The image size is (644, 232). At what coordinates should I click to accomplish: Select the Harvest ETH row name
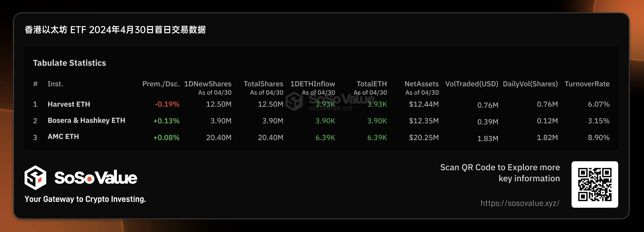pyautogui.click(x=69, y=104)
